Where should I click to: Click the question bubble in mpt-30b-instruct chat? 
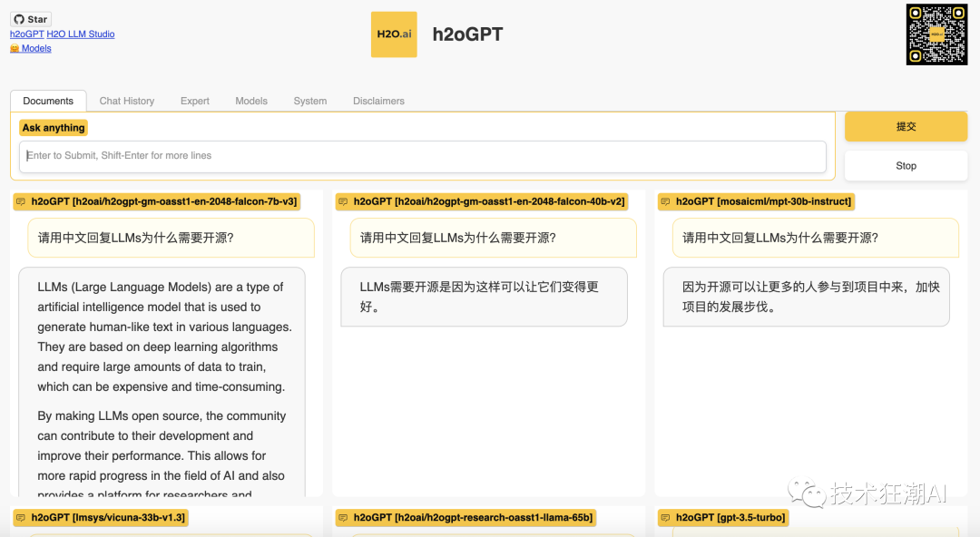[816, 238]
